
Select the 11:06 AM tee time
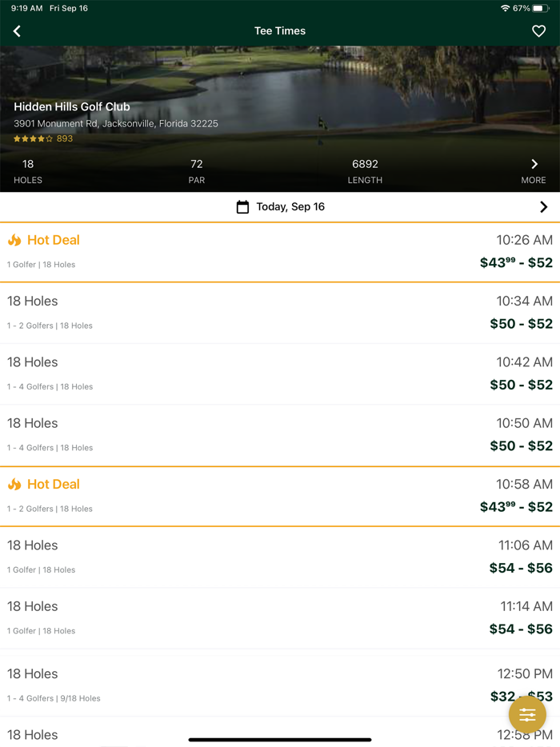click(x=280, y=557)
